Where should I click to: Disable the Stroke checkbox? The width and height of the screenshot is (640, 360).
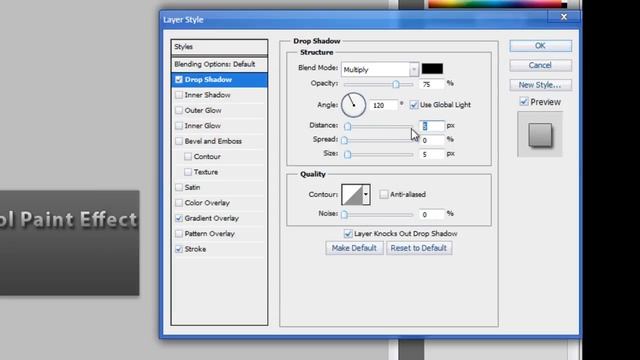(x=179, y=249)
